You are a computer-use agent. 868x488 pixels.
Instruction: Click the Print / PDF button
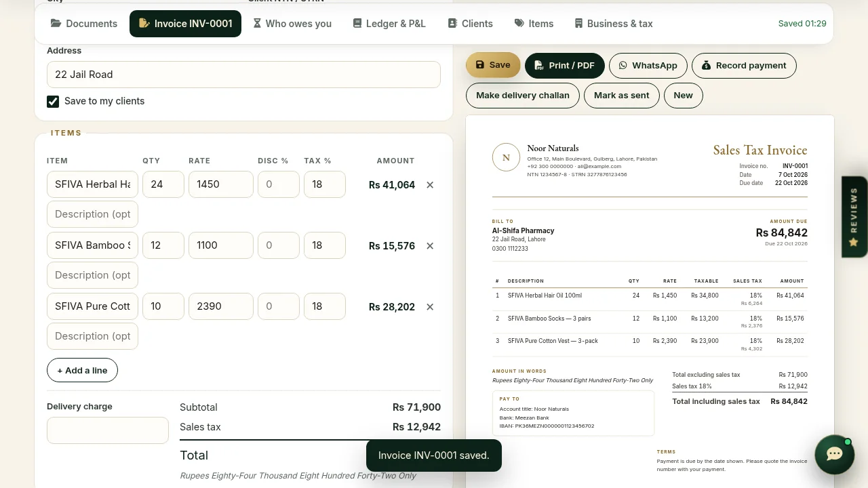pyautogui.click(x=564, y=65)
